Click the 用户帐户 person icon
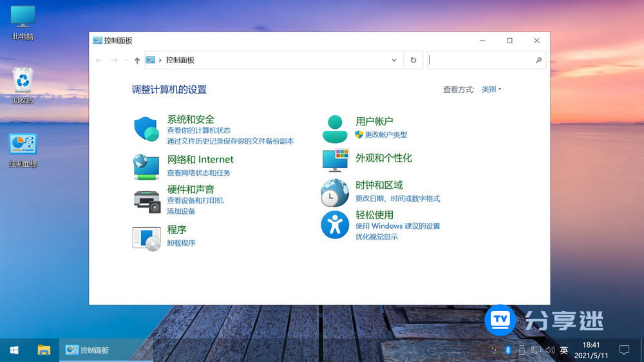The height and width of the screenshot is (362, 644). [x=335, y=129]
